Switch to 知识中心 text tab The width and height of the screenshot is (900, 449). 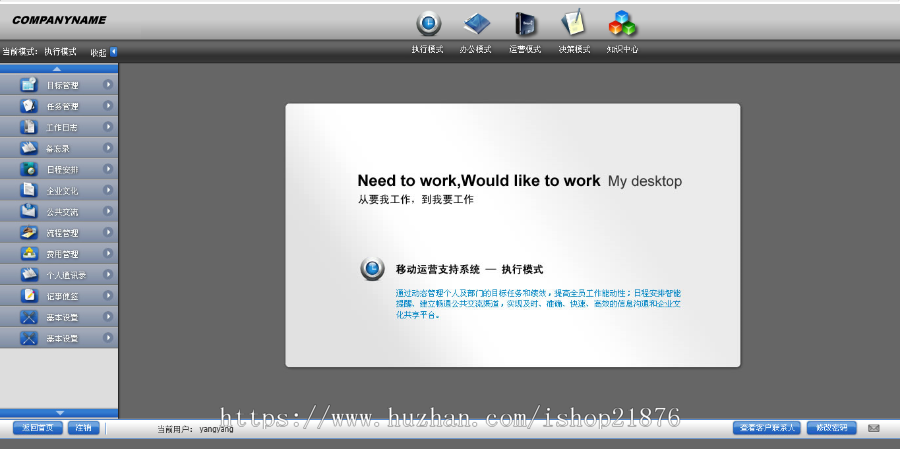click(x=622, y=49)
